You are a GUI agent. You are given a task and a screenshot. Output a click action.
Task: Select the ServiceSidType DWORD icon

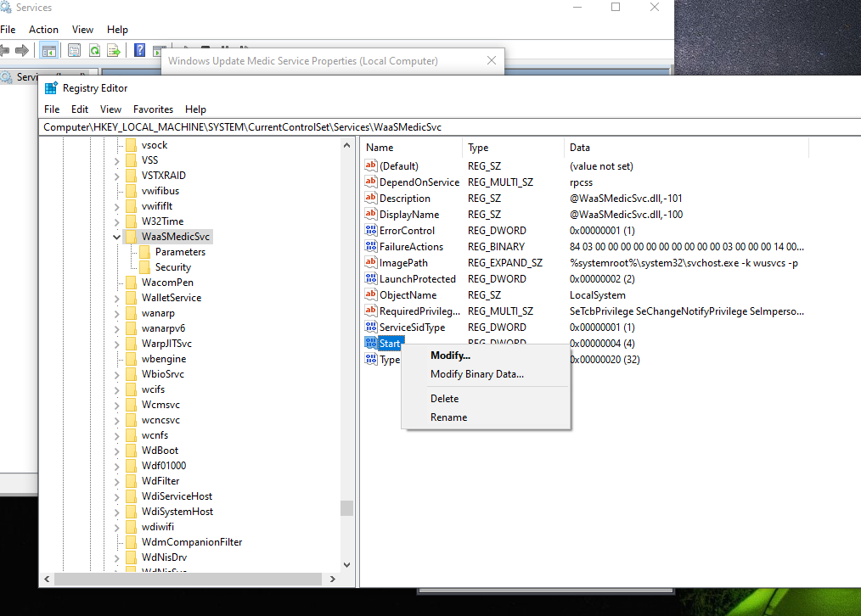tap(371, 327)
